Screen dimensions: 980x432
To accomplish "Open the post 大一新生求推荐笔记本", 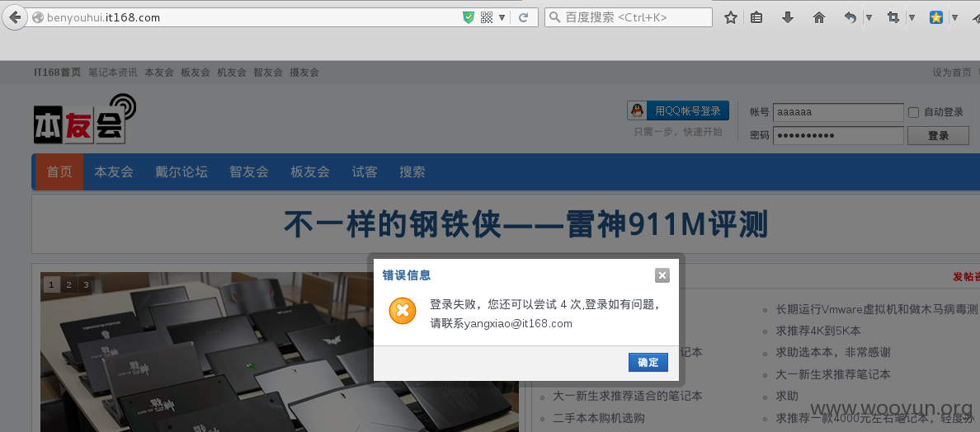I will tap(832, 374).
